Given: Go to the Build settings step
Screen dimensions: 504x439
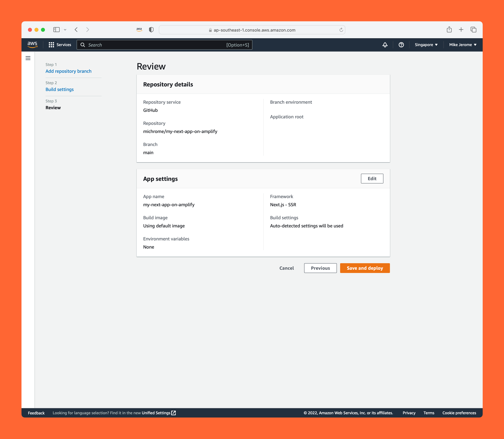Looking at the screenshot, I should [60, 89].
